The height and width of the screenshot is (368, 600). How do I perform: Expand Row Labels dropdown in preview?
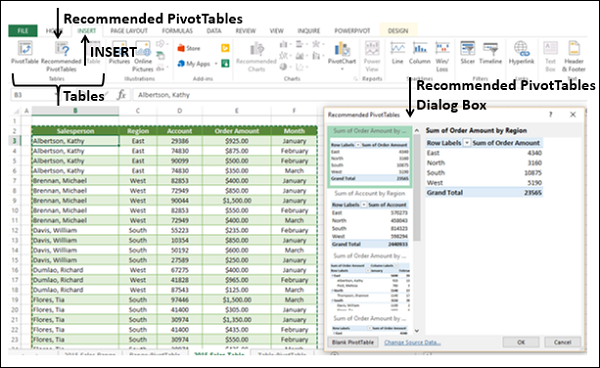pos(467,143)
